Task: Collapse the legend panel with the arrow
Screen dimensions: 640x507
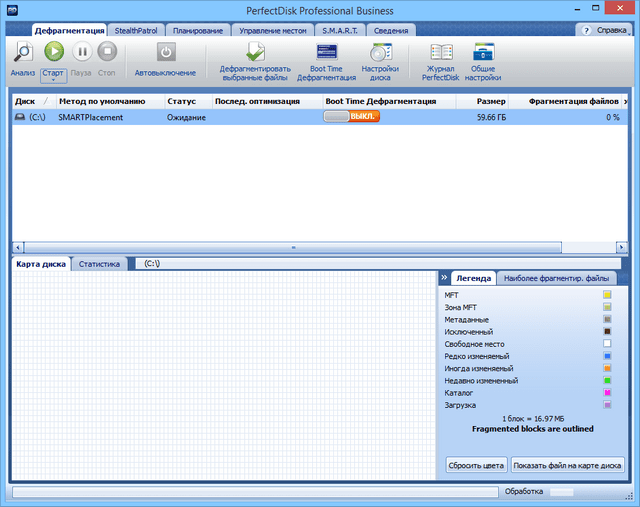Action: (444, 278)
